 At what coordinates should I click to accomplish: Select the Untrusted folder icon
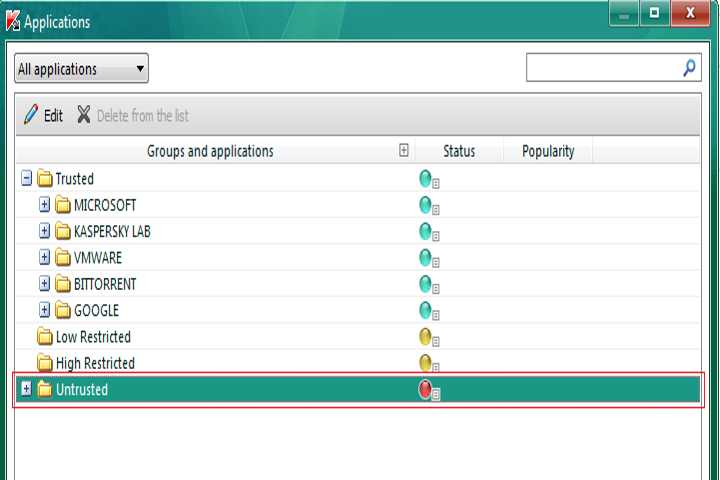click(x=45, y=389)
